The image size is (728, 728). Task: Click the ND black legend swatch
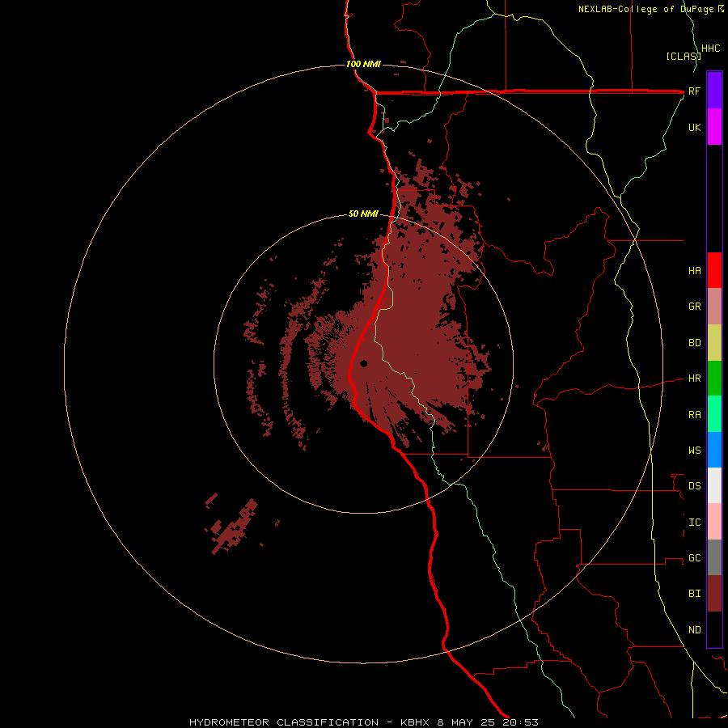[x=714, y=629]
